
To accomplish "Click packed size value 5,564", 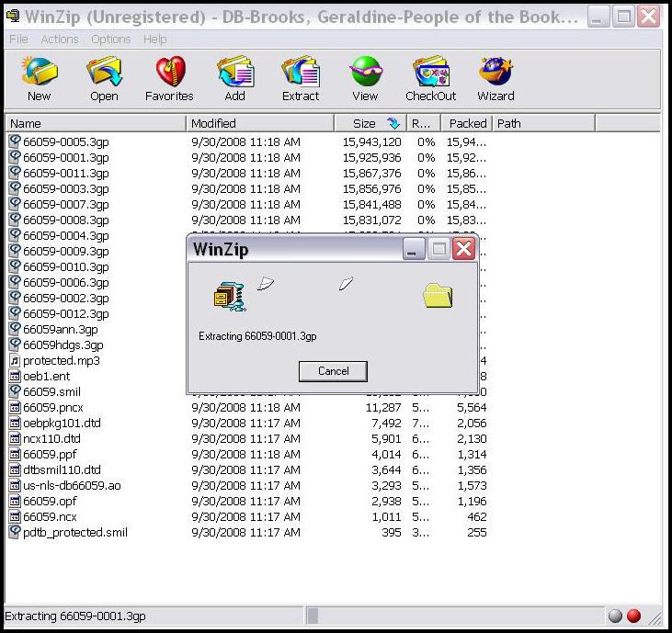I will [x=472, y=407].
